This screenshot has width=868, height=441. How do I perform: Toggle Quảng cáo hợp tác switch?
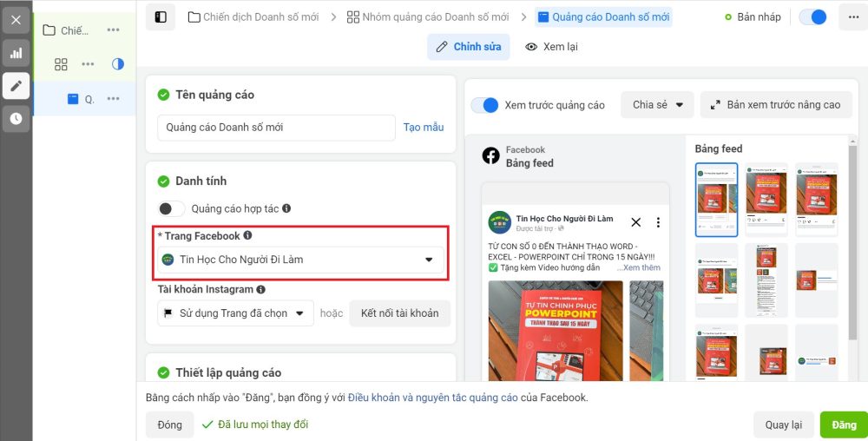pyautogui.click(x=171, y=208)
